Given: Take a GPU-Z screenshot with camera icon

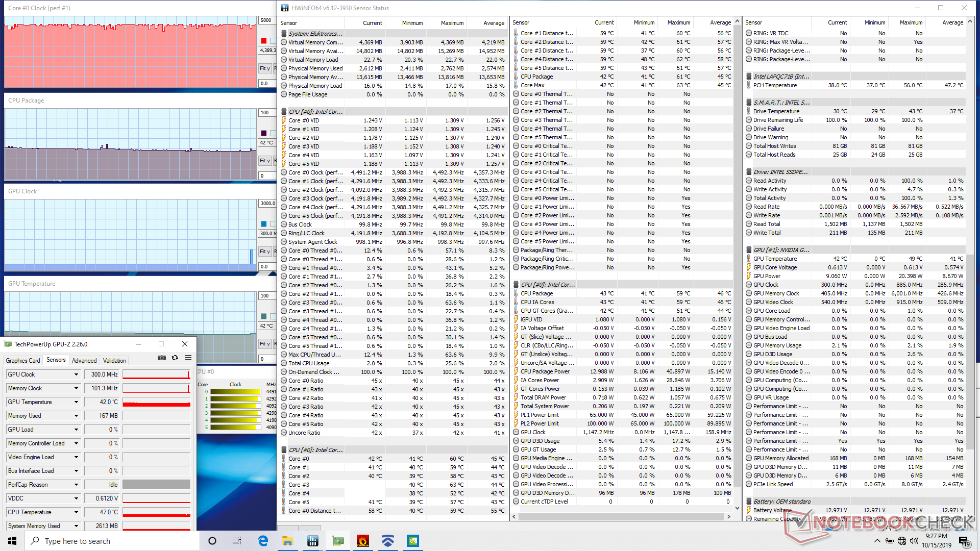Looking at the screenshot, I should click(x=162, y=358).
